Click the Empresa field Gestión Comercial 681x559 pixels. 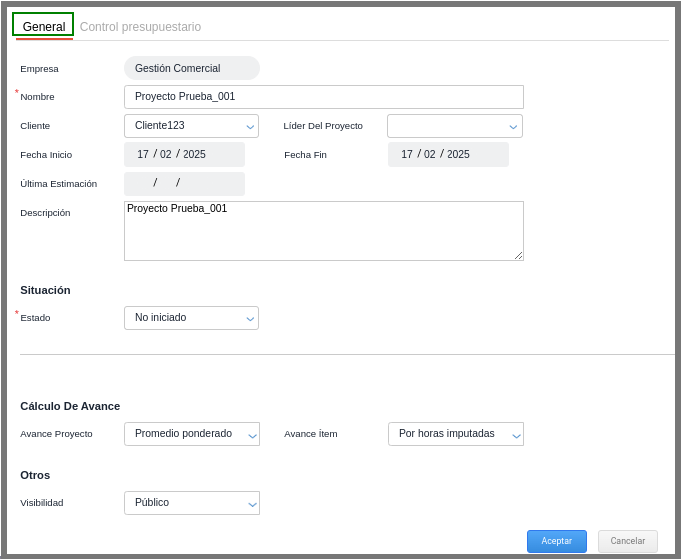tap(191, 68)
